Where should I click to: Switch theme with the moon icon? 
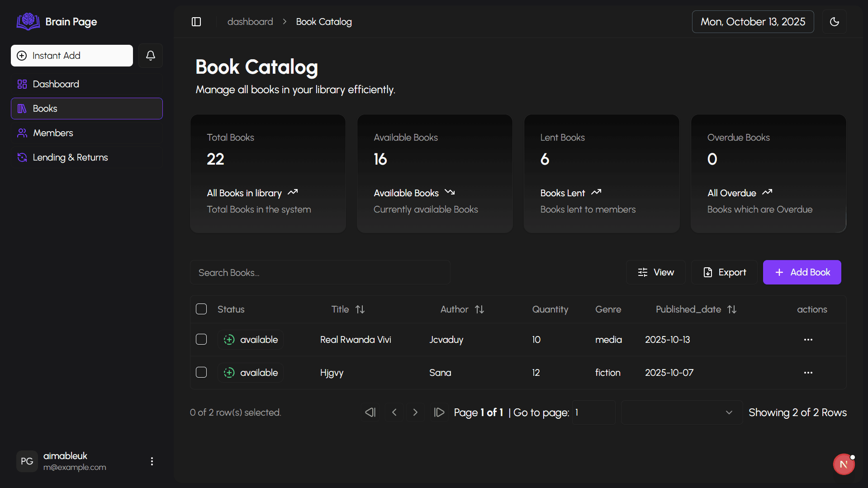(x=835, y=22)
